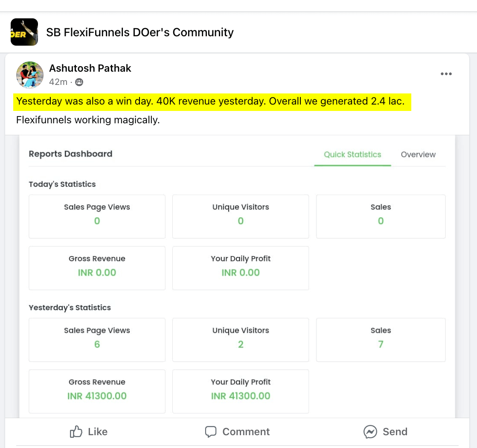Open Ashutosh Pathak's profile link

coord(90,68)
